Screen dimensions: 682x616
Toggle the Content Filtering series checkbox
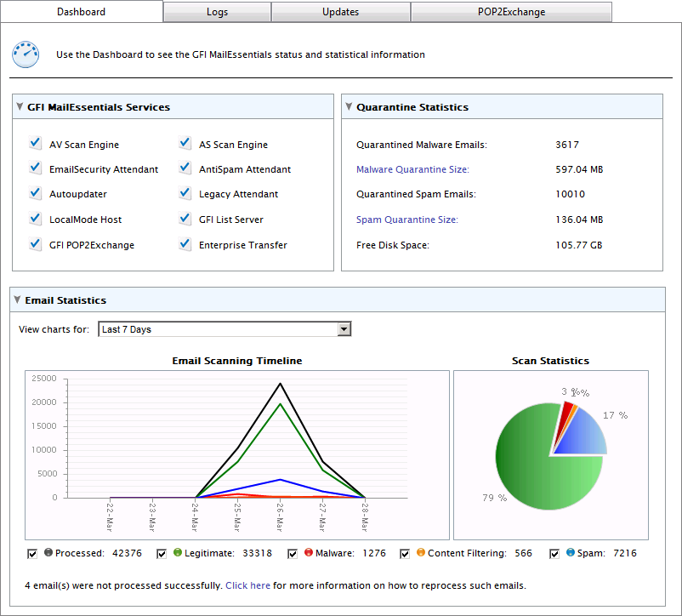[x=405, y=554]
